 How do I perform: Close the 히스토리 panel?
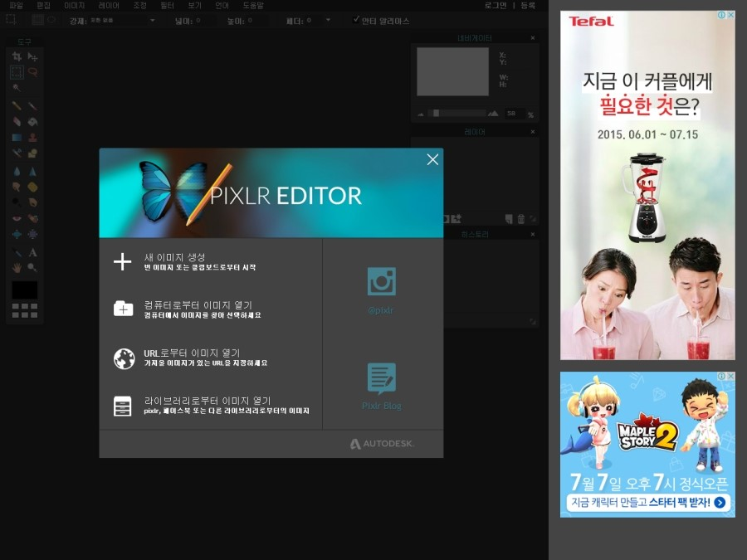(533, 234)
